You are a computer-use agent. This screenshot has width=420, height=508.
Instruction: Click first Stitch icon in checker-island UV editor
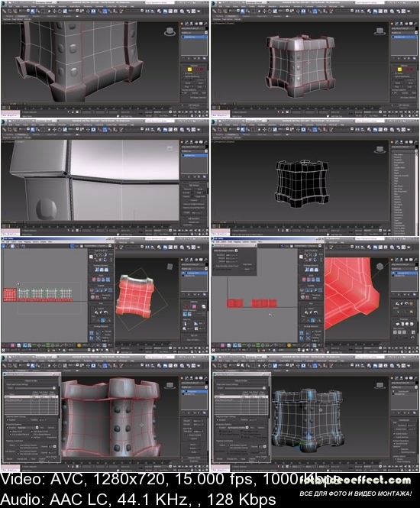pos(94,280)
